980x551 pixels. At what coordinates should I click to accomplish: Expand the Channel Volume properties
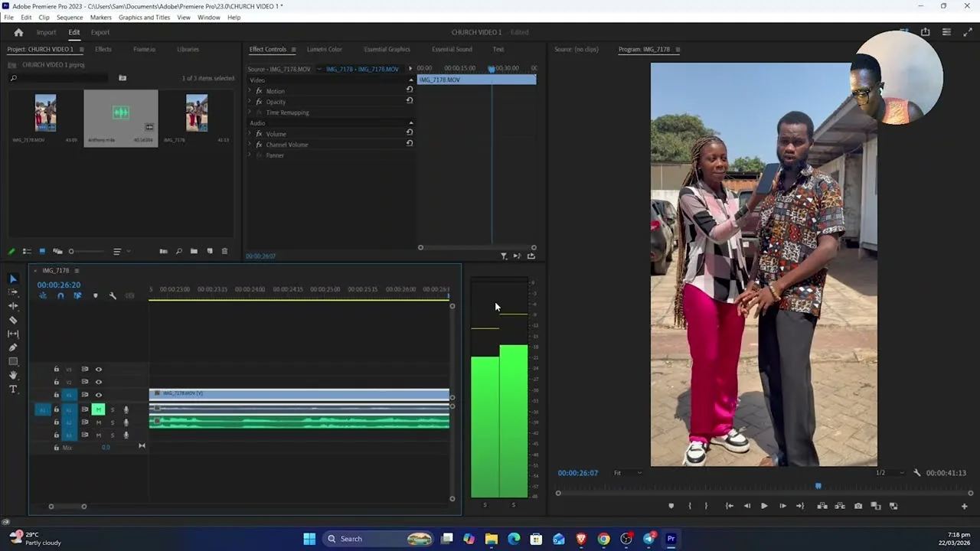pos(250,145)
